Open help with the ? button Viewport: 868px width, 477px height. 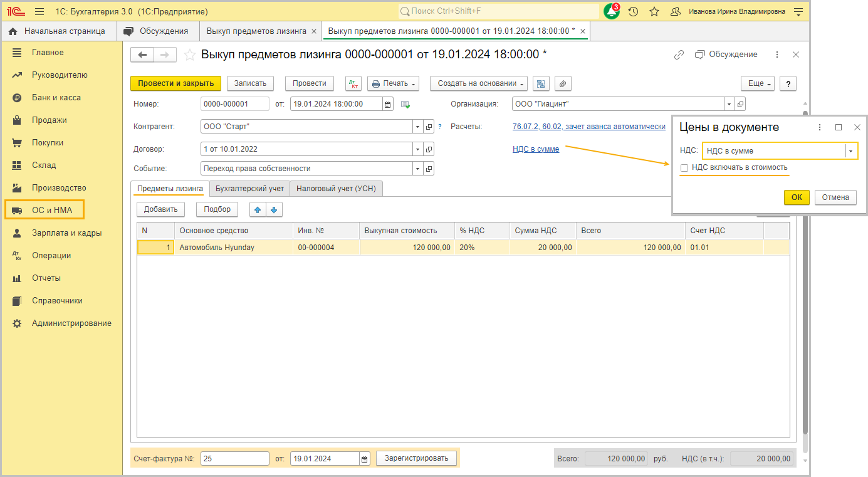point(788,83)
